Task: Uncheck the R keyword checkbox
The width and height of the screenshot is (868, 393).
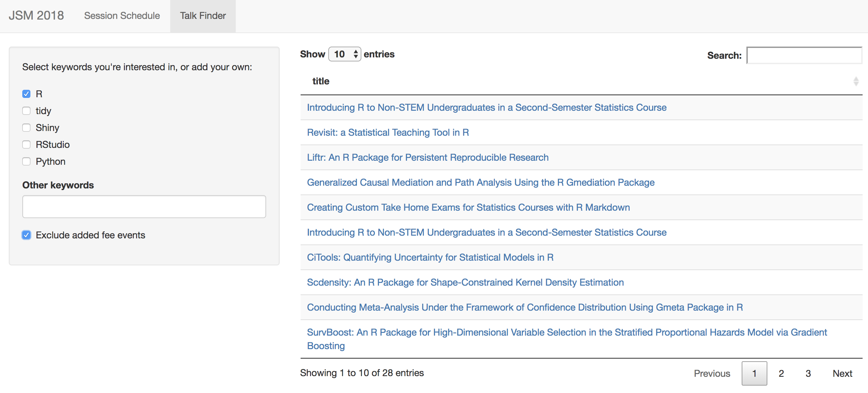Action: (26, 94)
